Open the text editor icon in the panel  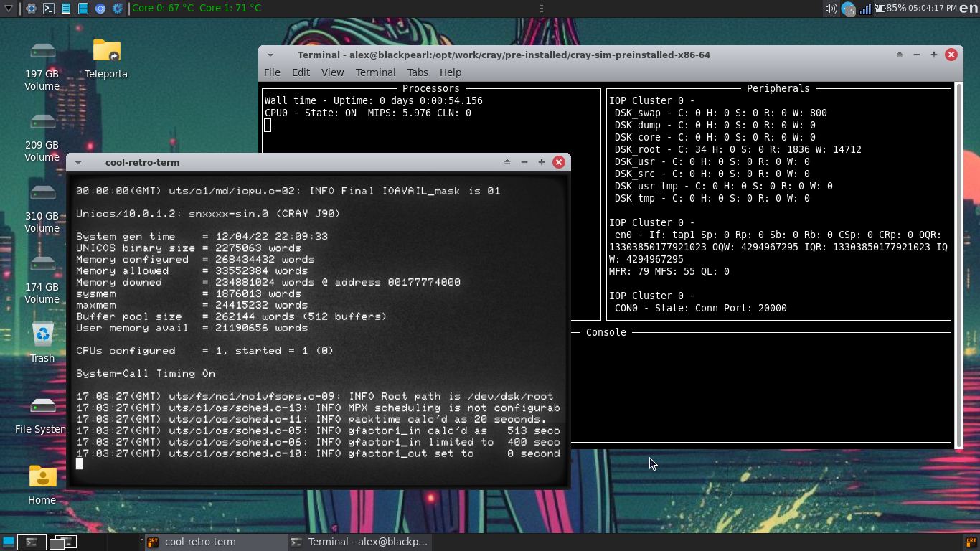pos(66,8)
